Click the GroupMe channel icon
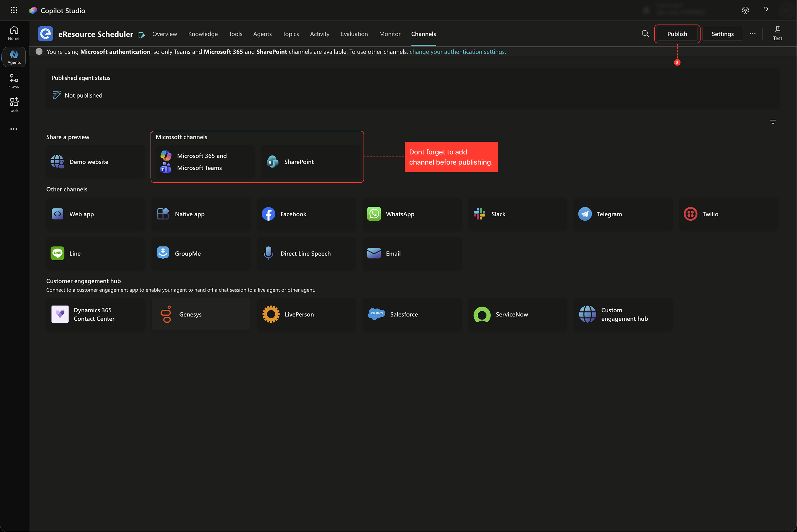 pos(163,253)
